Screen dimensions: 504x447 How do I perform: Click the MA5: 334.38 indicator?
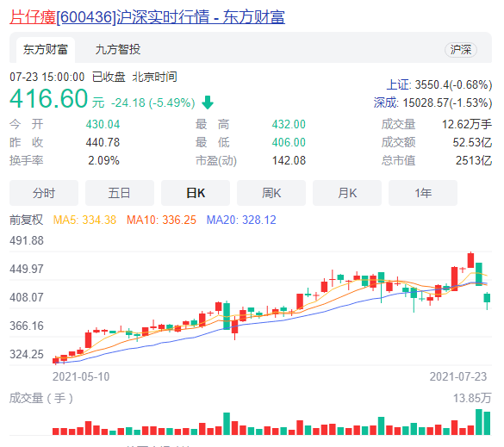(84, 220)
